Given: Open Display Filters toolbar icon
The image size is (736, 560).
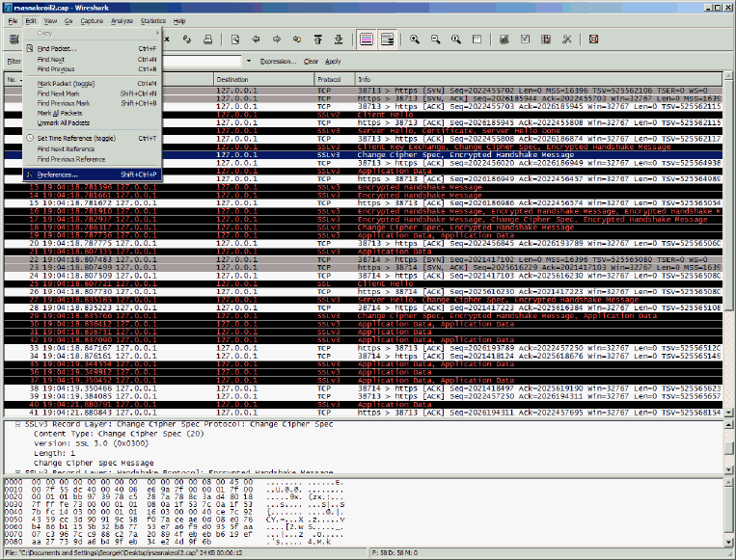Looking at the screenshot, I should [x=526, y=40].
